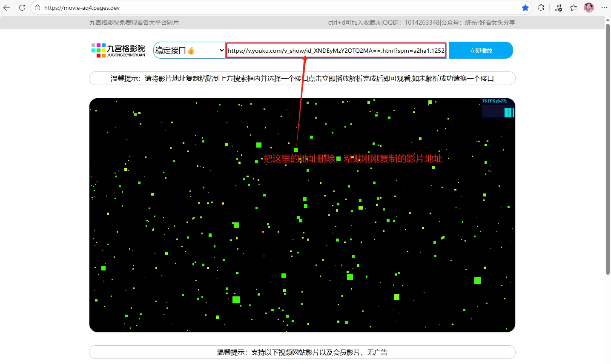Image resolution: width=611 pixels, height=364 pixels.
Task: Open the user profile avatar
Action: pos(589,8)
